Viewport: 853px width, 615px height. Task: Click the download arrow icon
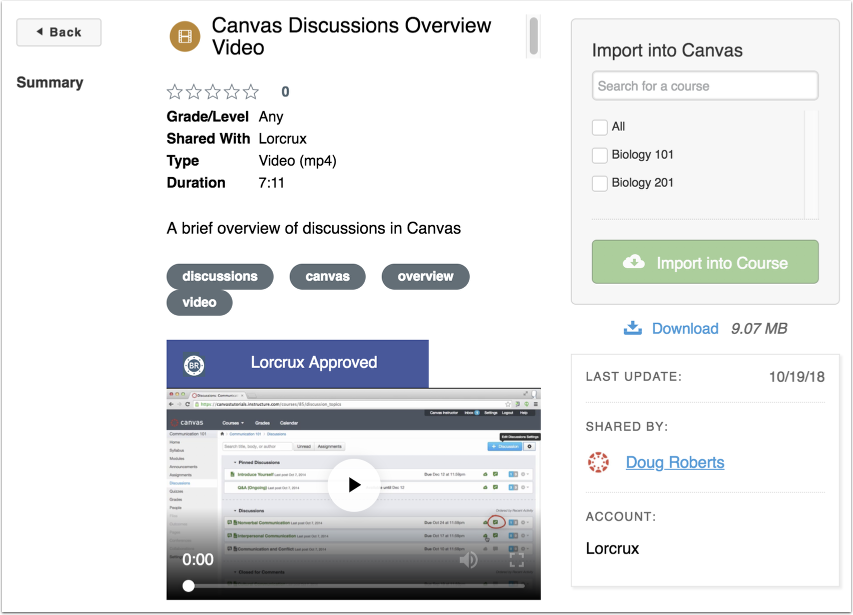click(x=633, y=328)
